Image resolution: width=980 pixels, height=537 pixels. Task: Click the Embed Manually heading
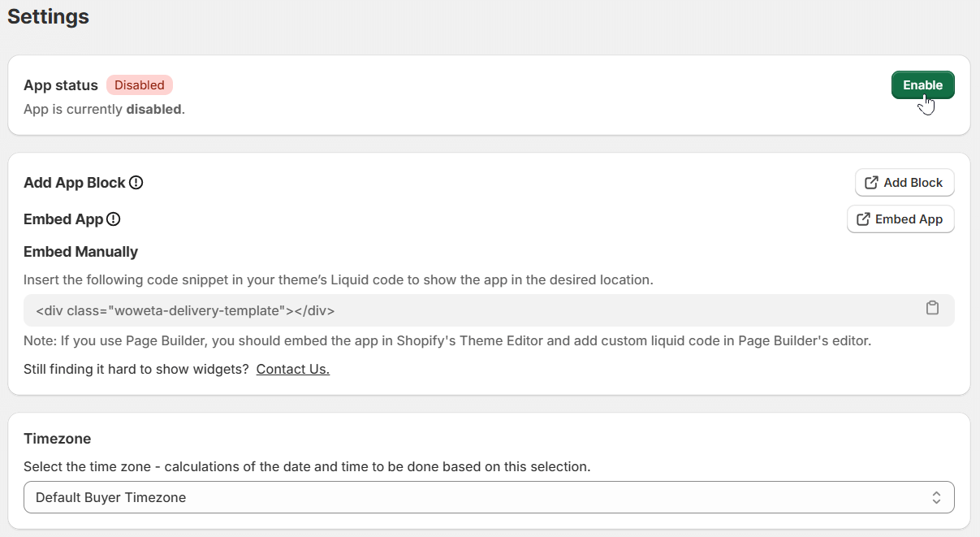[x=80, y=252]
